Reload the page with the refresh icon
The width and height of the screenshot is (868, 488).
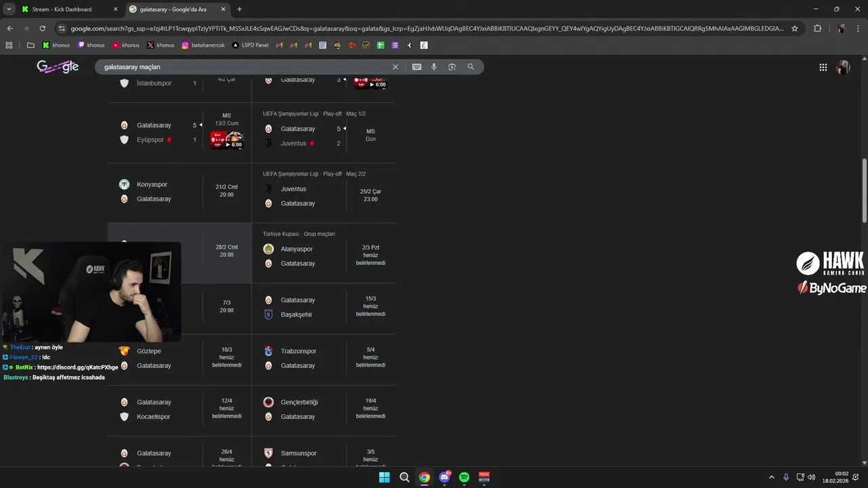point(42,28)
